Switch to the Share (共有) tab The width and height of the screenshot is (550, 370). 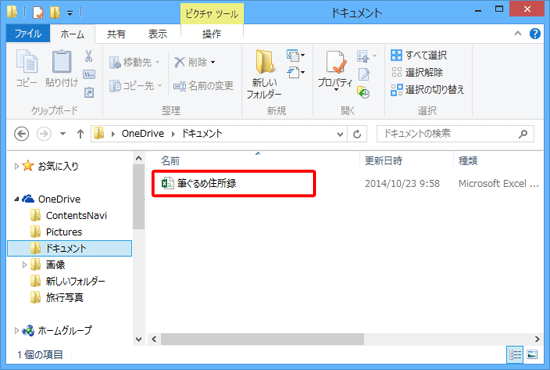[x=116, y=34]
